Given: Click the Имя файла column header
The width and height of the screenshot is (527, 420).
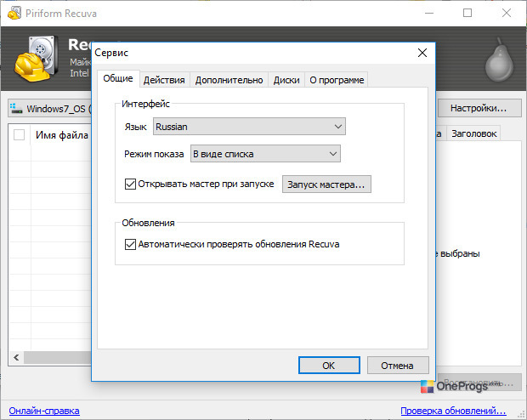Looking at the screenshot, I should click(61, 135).
